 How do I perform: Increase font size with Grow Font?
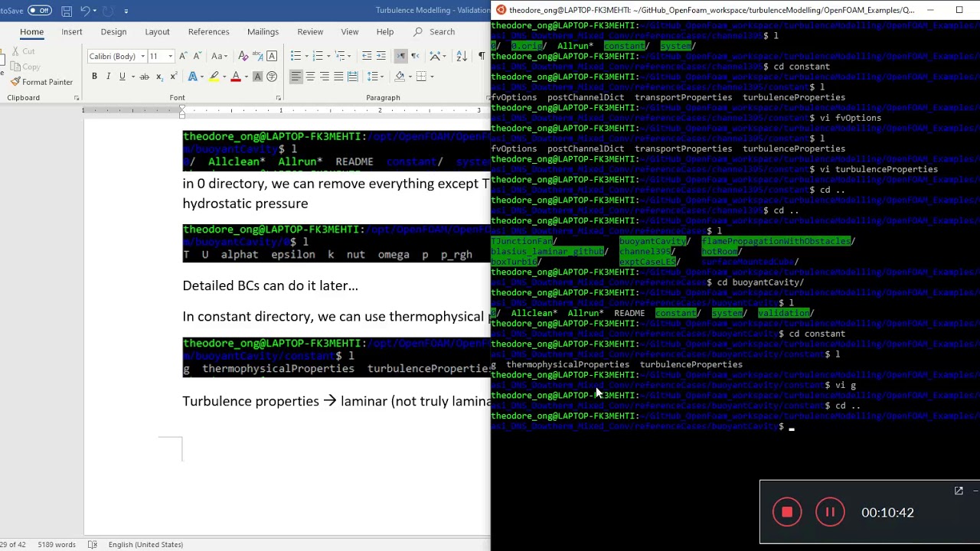click(183, 56)
